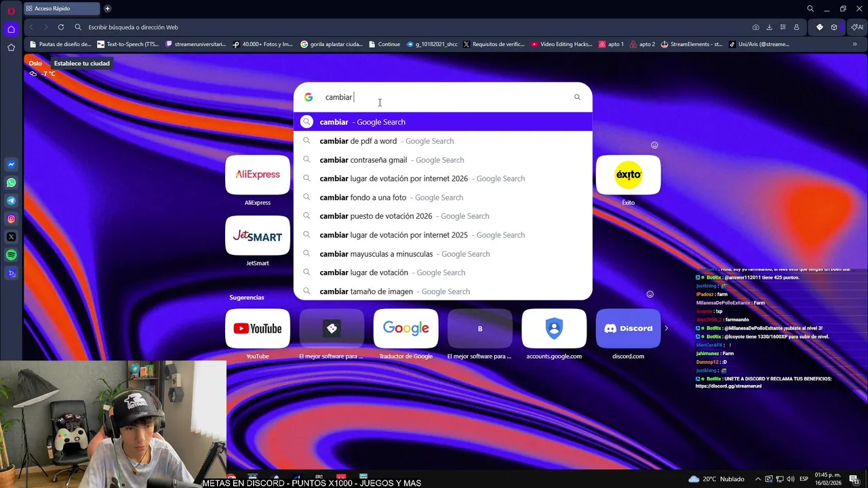Open streameruniversitari Twitch bookmark
The width and height of the screenshot is (868, 488).
tap(196, 44)
